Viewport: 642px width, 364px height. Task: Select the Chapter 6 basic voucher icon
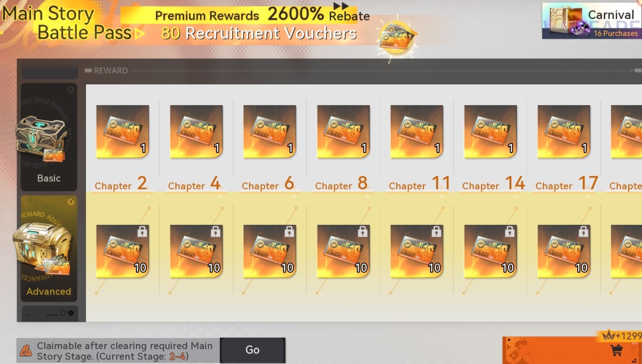coord(269,131)
